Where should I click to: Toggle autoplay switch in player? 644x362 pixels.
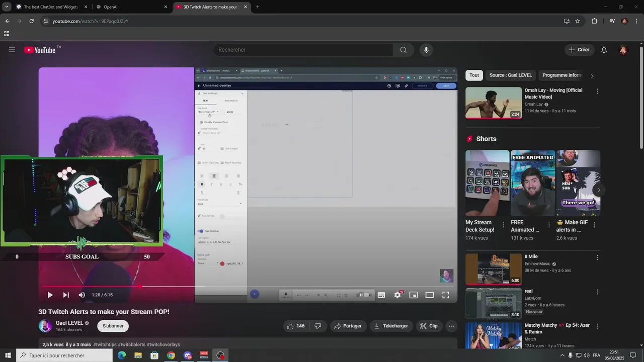(364, 295)
